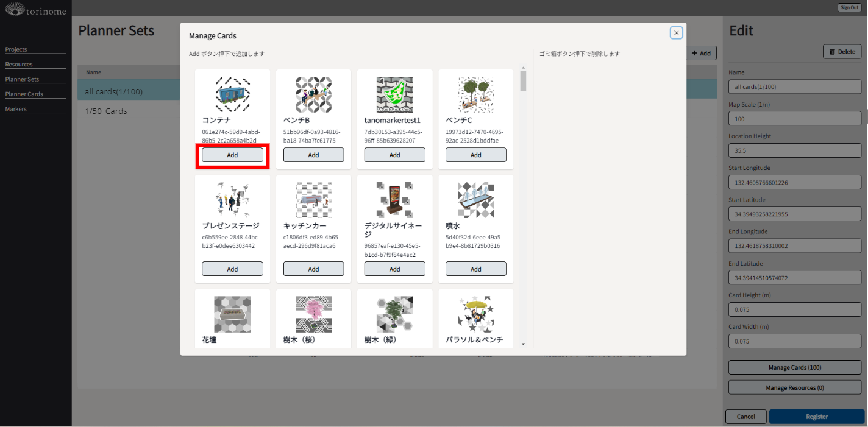Click the パラソル＆ベンチ card icon
The image size is (868, 427).
click(x=475, y=314)
